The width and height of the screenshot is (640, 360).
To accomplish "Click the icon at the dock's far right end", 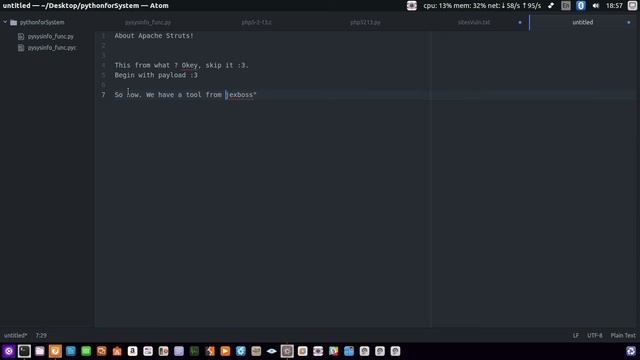I will point(631,351).
